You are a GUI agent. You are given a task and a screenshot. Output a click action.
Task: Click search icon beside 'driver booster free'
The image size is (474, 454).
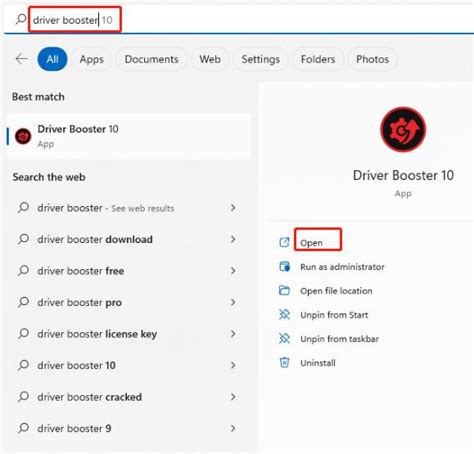(x=24, y=270)
